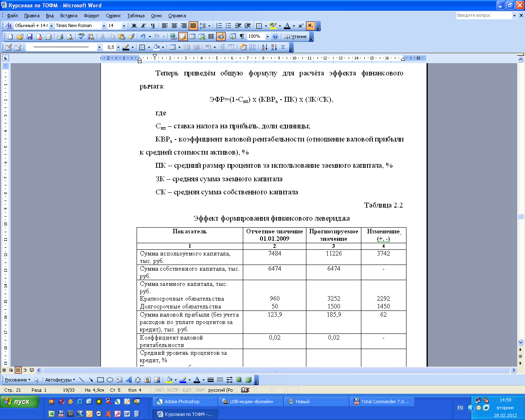Open the Times New Roman font dropdown
The image size is (525, 420).
[104, 26]
